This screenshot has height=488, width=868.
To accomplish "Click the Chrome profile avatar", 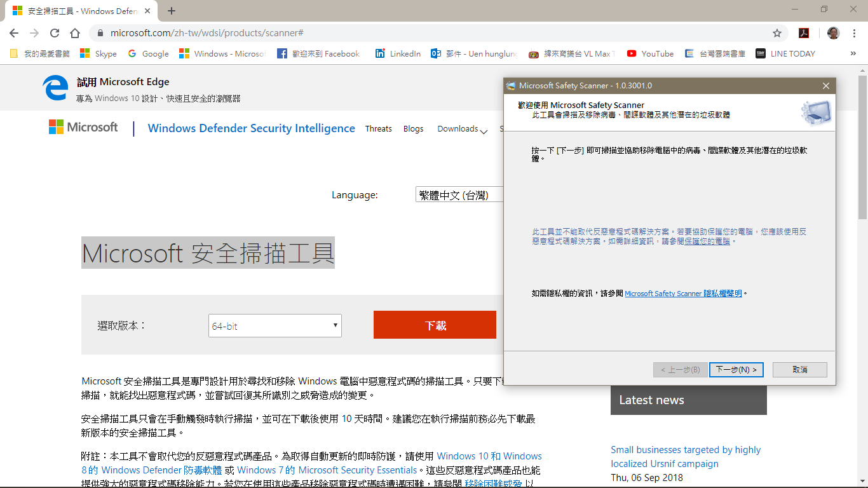I will 832,32.
